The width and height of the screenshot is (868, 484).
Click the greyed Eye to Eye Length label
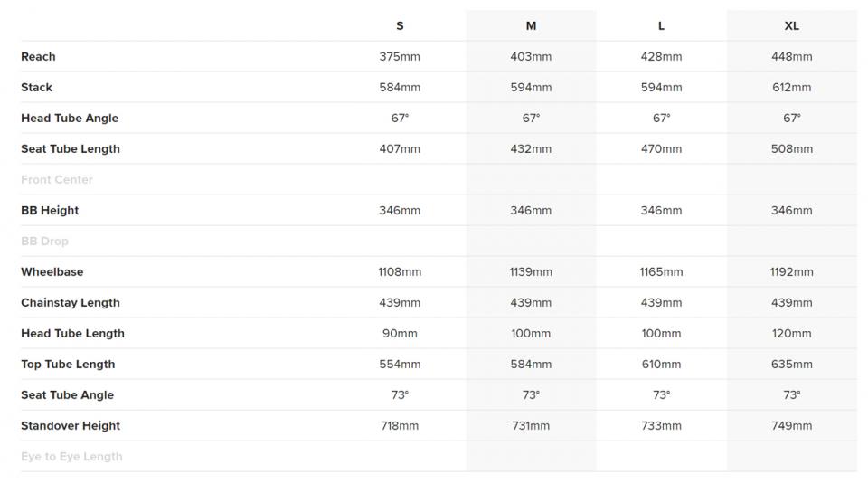tap(72, 457)
